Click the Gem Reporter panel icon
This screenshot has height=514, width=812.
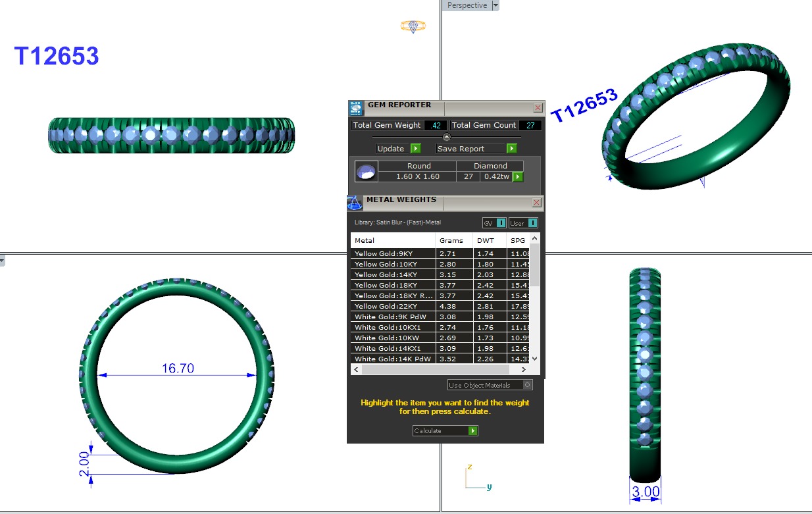pos(355,109)
